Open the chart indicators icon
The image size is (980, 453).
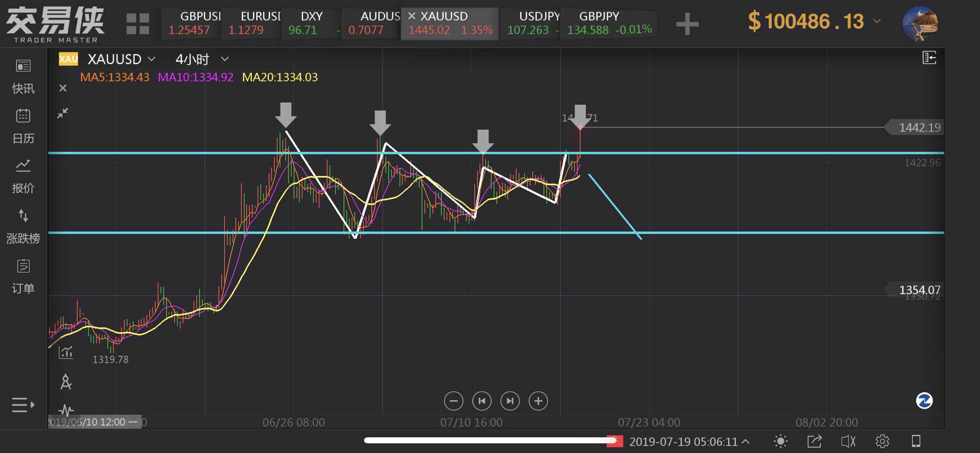click(x=66, y=352)
